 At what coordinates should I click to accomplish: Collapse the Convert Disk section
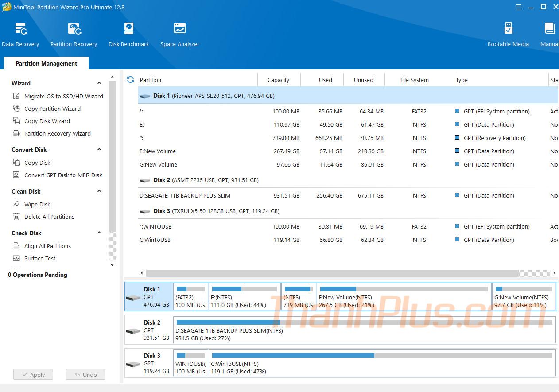click(99, 150)
